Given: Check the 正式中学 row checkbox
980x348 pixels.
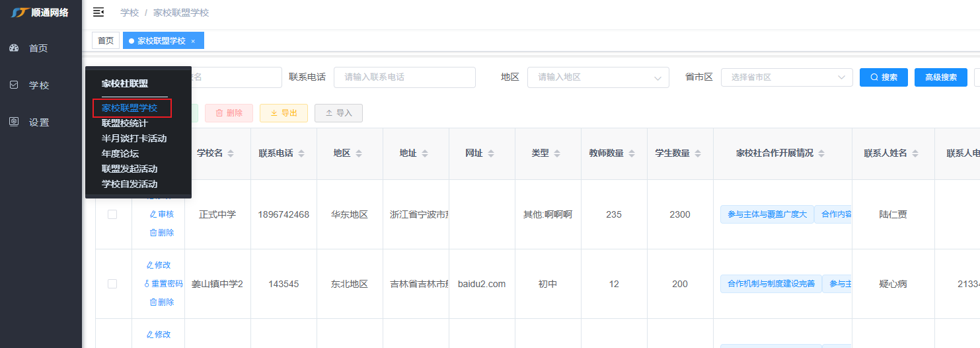Looking at the screenshot, I should pyautogui.click(x=112, y=214).
